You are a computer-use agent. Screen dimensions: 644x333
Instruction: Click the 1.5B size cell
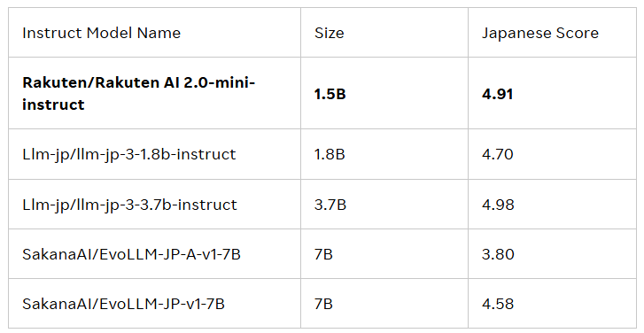(x=330, y=94)
